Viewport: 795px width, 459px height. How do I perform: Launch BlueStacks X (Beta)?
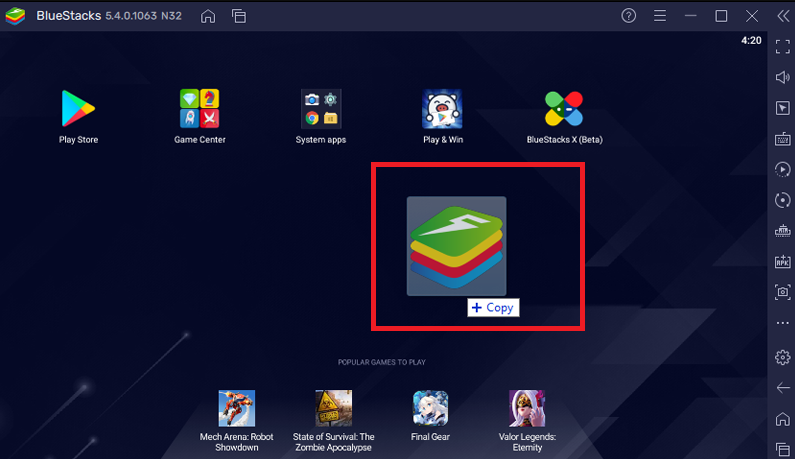click(x=564, y=109)
